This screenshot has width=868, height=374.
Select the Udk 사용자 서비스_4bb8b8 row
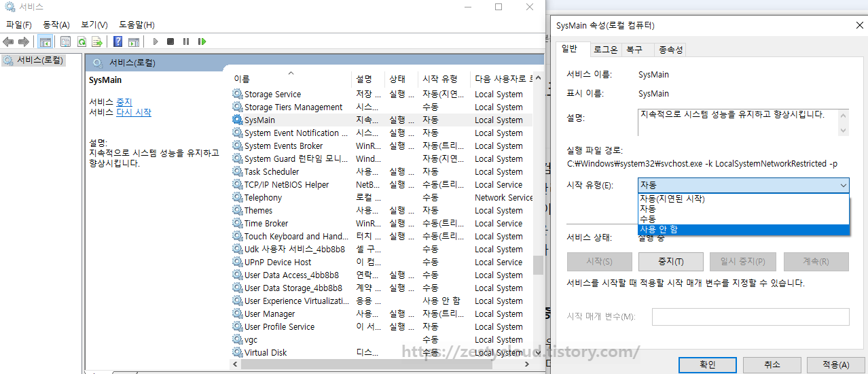(x=382, y=249)
